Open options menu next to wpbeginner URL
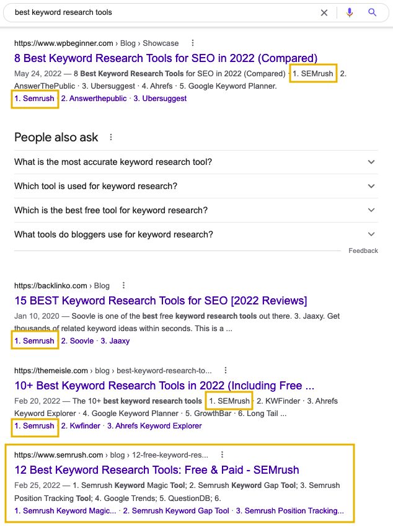The width and height of the screenshot is (393, 532). [x=193, y=43]
